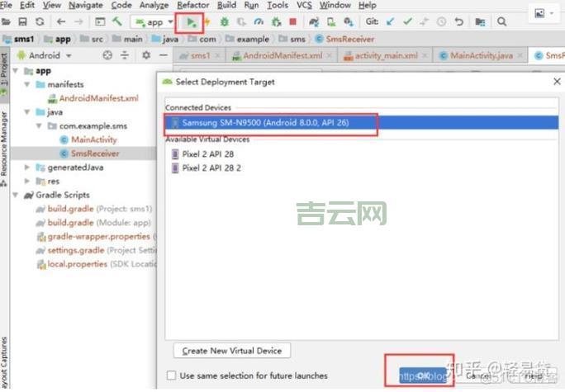The image size is (565, 392).
Task: Click the Make Project hammer icon
Action: (x=117, y=22)
